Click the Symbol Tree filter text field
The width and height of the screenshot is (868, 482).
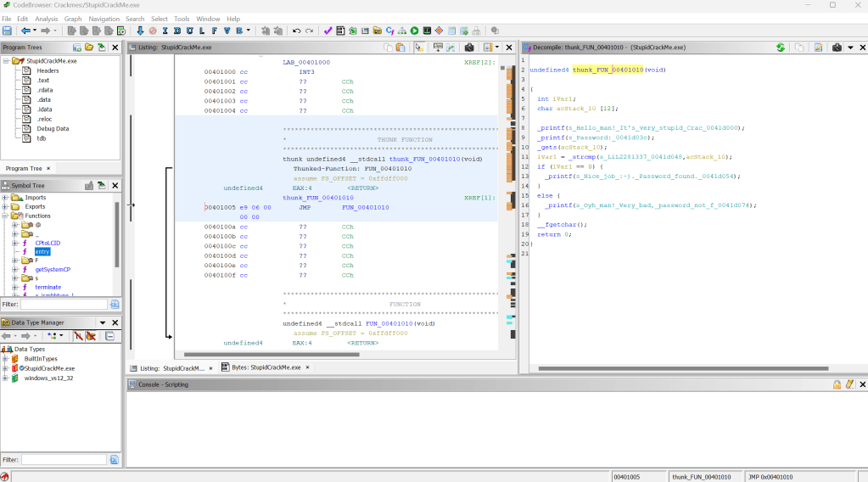64,304
